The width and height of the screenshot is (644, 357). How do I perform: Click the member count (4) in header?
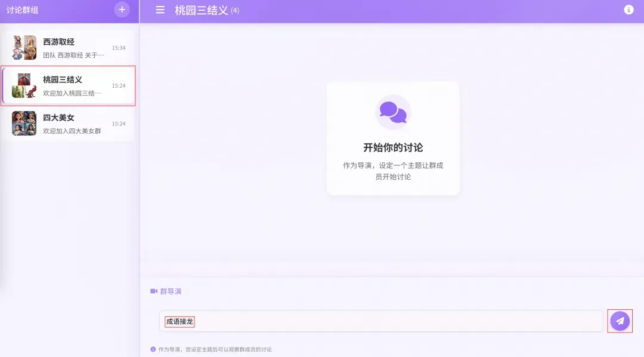(x=235, y=11)
